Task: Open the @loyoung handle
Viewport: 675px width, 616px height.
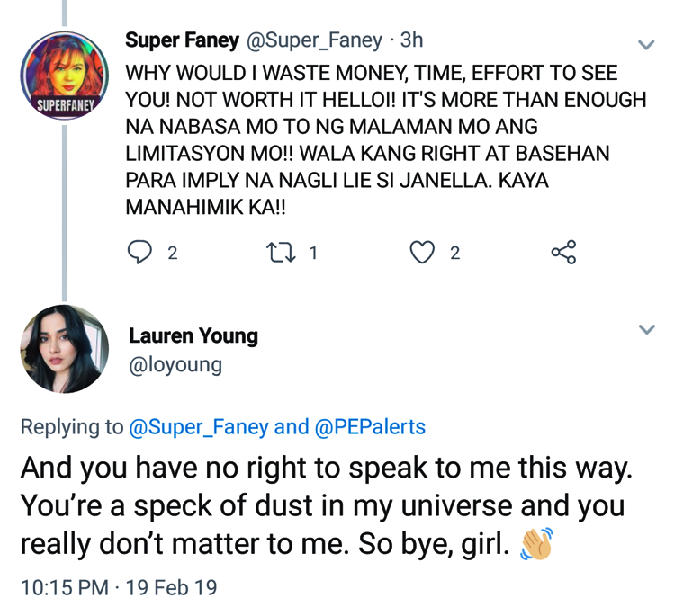Action: (x=175, y=365)
